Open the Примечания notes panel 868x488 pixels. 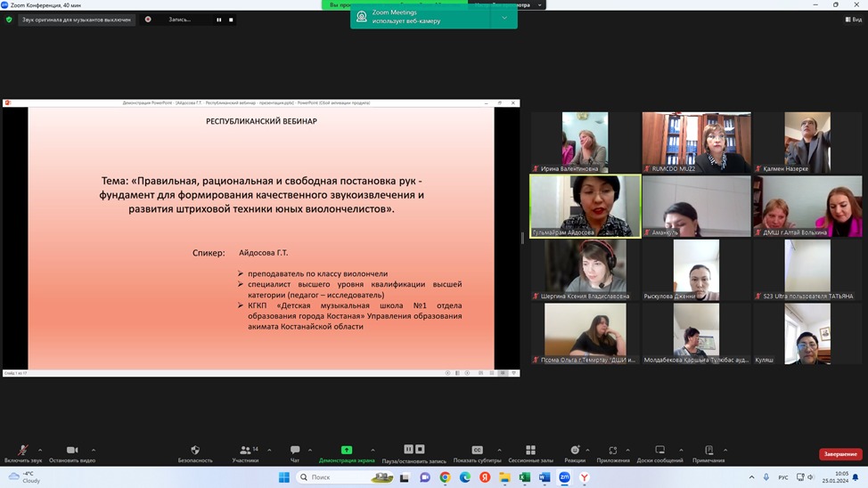pyautogui.click(x=708, y=453)
